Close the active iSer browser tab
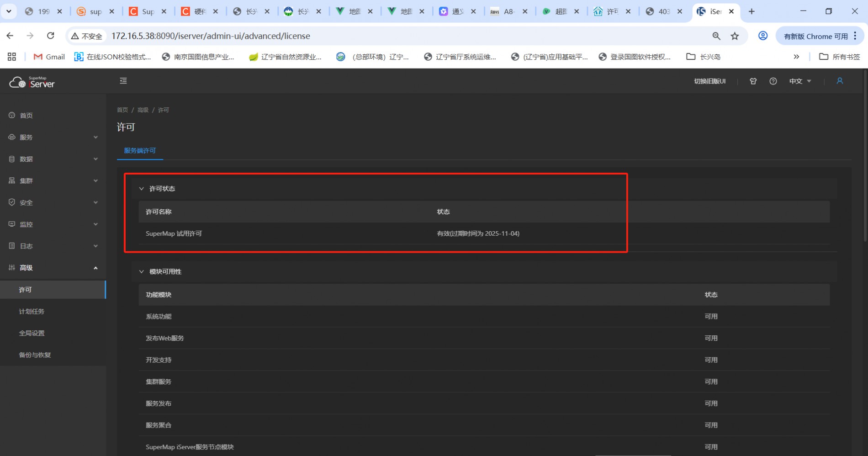868x456 pixels. click(731, 11)
